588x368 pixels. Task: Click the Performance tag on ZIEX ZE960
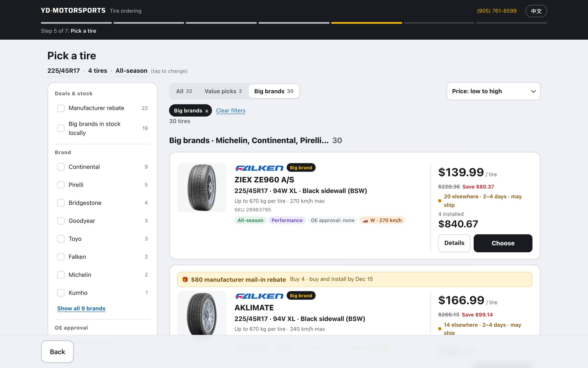287,221
